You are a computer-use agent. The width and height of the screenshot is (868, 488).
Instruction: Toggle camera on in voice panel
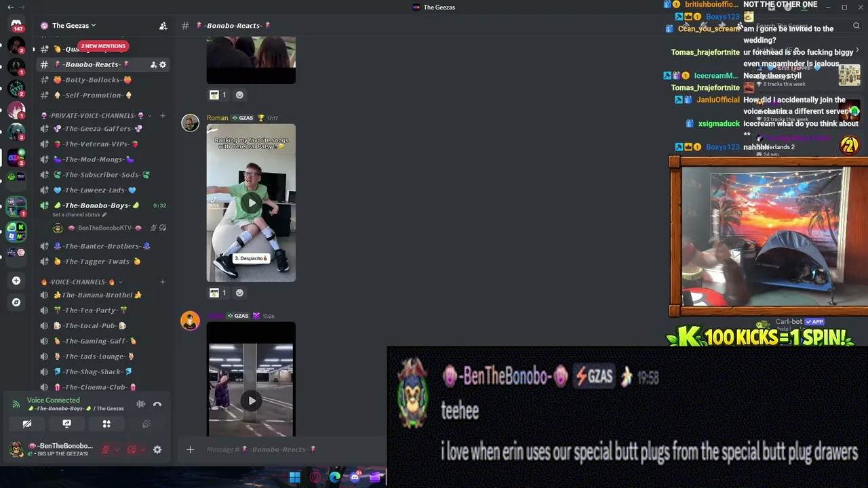(27, 424)
